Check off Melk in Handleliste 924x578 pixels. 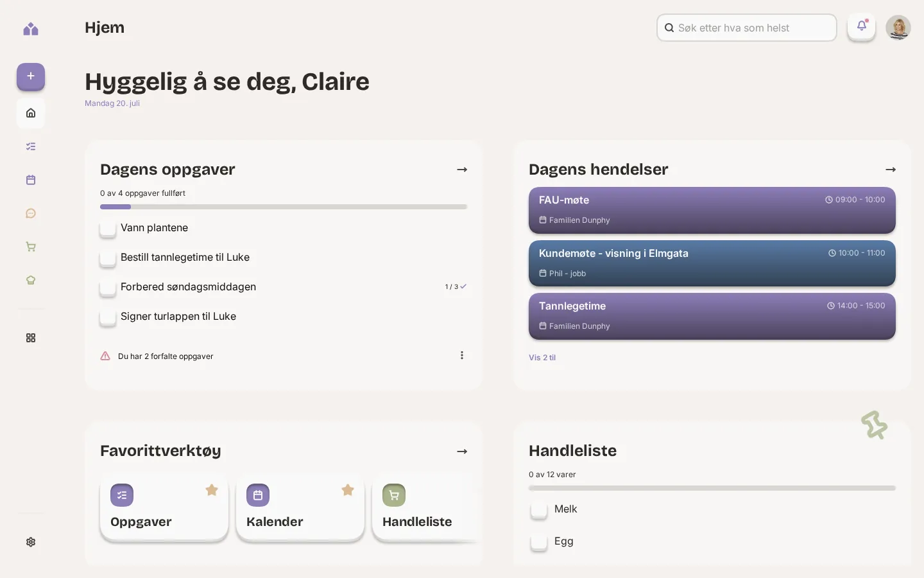[539, 510]
